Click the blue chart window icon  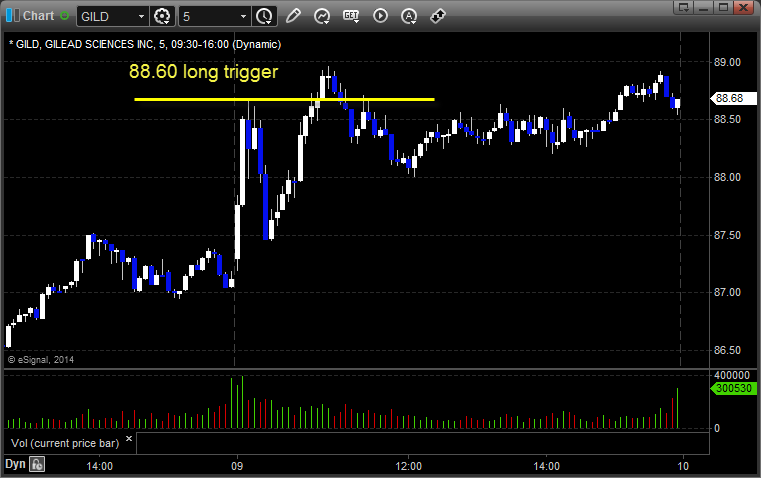tap(13, 16)
